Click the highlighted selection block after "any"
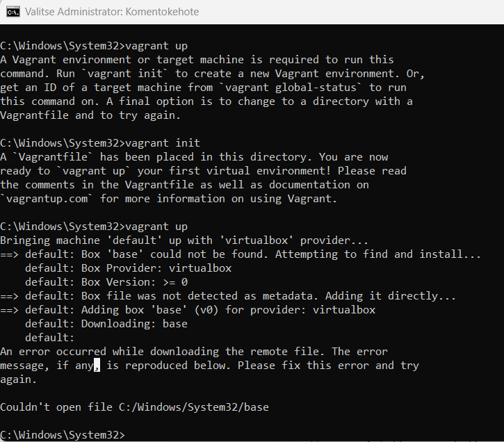The width and height of the screenshot is (504, 442). [x=97, y=366]
